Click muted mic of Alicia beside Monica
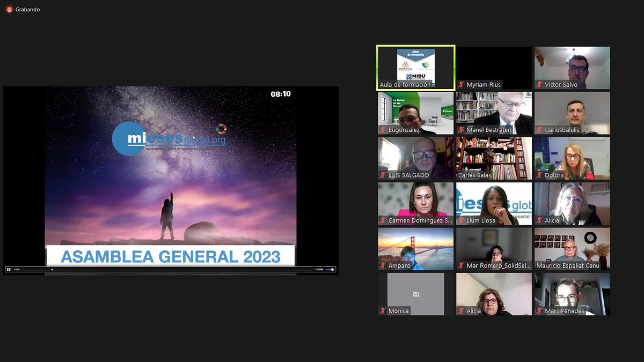This screenshot has height=362, width=644. pyautogui.click(x=461, y=311)
